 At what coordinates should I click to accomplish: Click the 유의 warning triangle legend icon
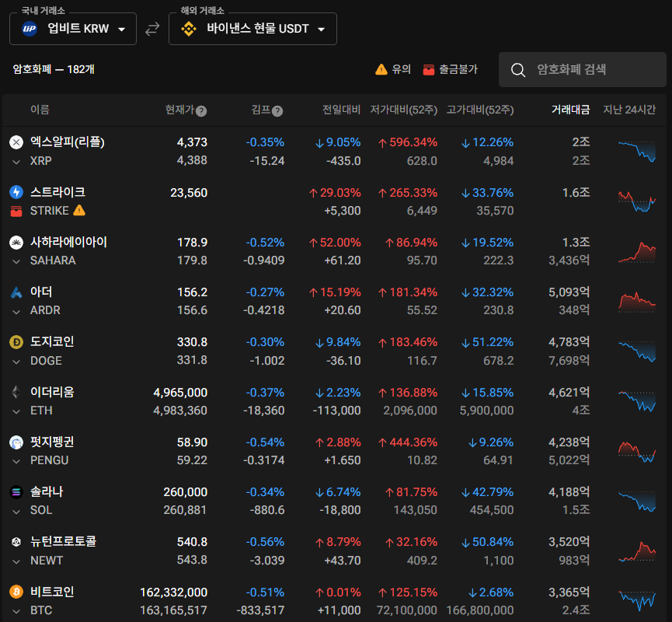[381, 69]
